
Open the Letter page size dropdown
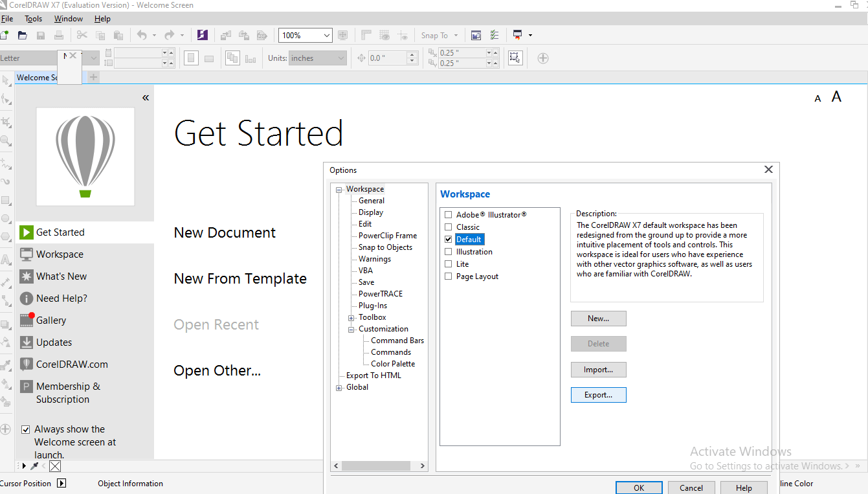(x=94, y=58)
